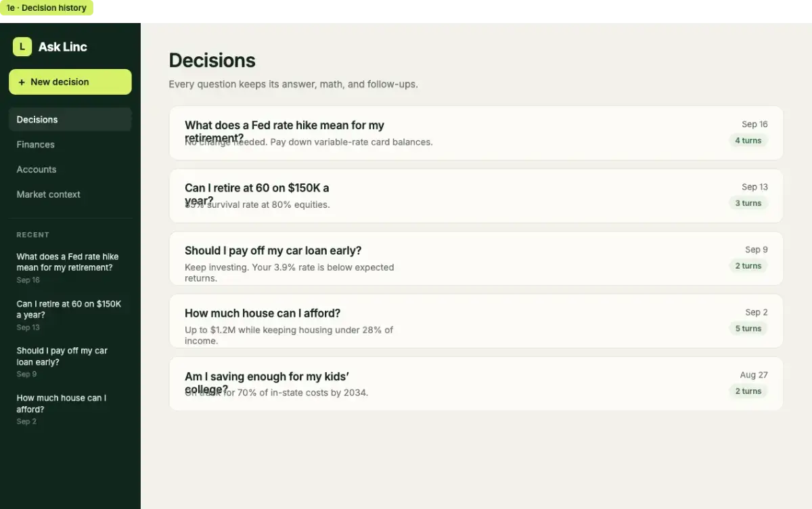
Task: Open the Decisions sidebar item
Action: click(x=70, y=120)
